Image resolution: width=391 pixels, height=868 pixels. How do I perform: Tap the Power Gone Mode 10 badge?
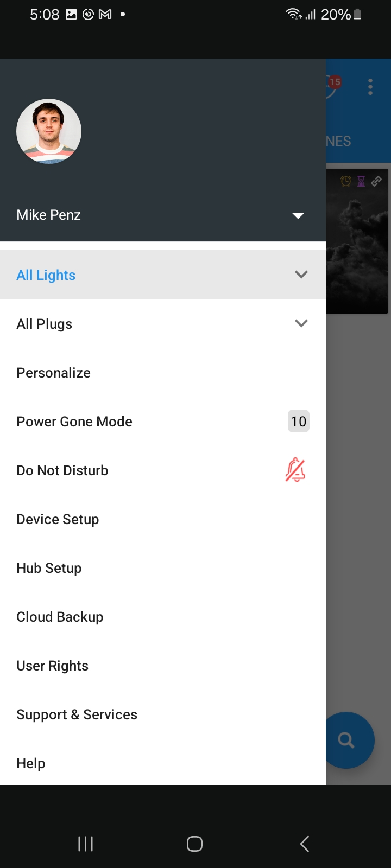point(299,422)
